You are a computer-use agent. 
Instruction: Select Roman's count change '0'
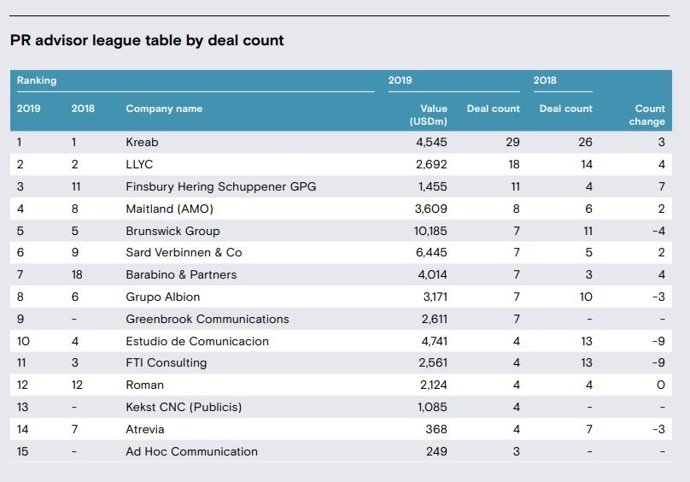tap(661, 385)
